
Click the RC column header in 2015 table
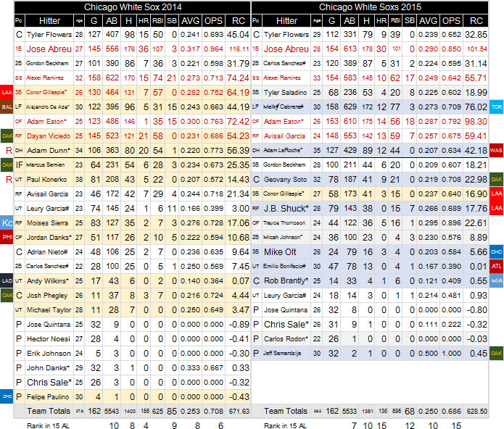(476, 21)
